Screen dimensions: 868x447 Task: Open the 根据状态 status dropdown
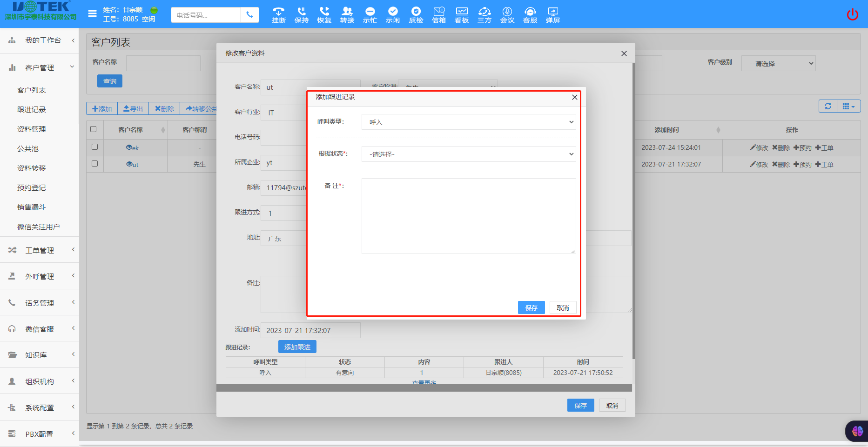pos(468,154)
